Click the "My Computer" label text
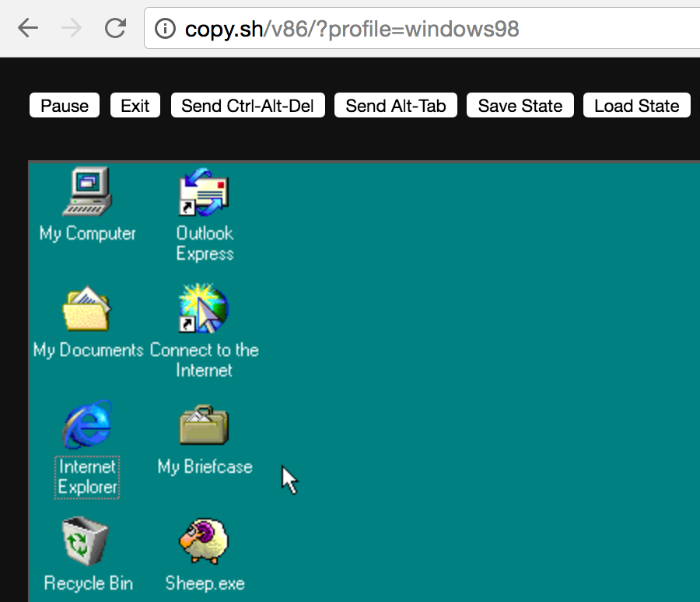This screenshot has height=602, width=700. [87, 233]
